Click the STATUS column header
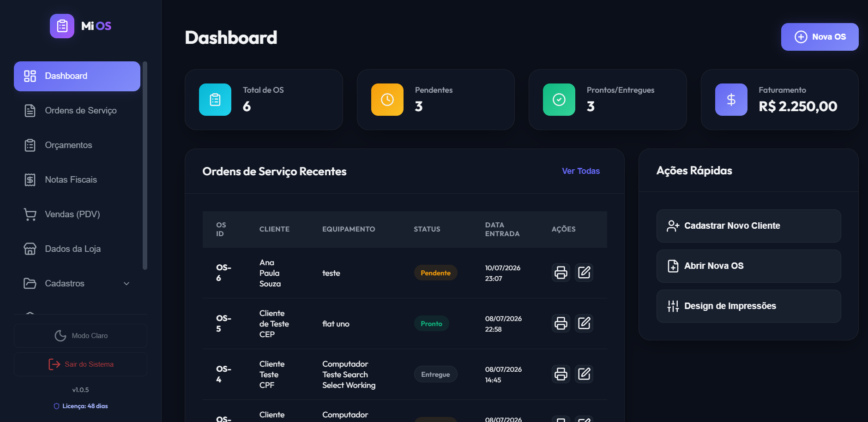868x422 pixels. tap(427, 229)
